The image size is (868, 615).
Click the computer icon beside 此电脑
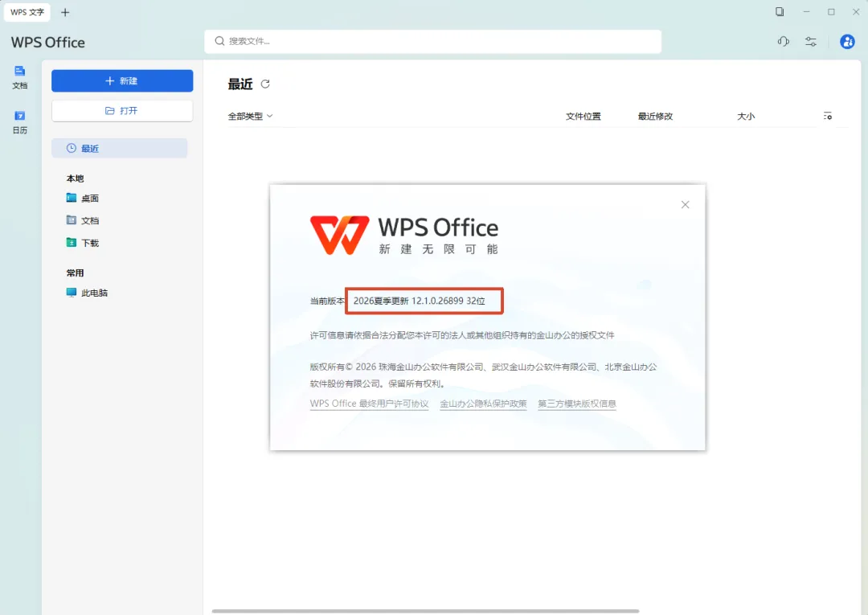coord(72,293)
